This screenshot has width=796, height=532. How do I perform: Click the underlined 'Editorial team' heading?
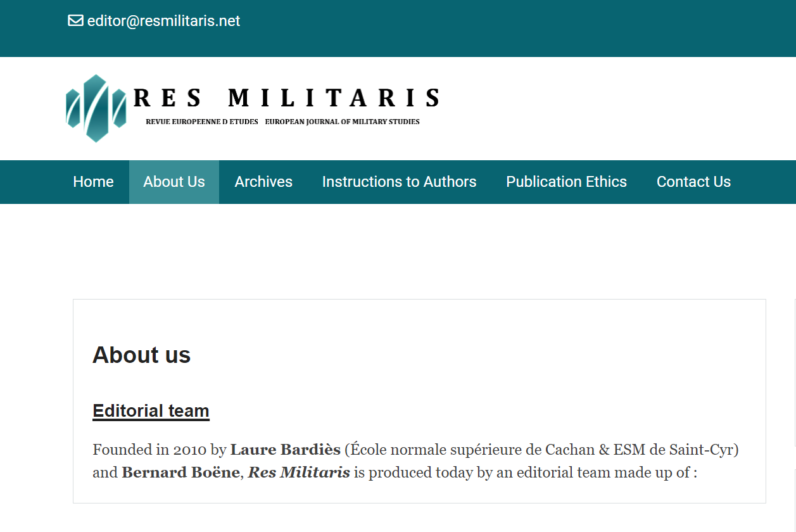coord(151,411)
